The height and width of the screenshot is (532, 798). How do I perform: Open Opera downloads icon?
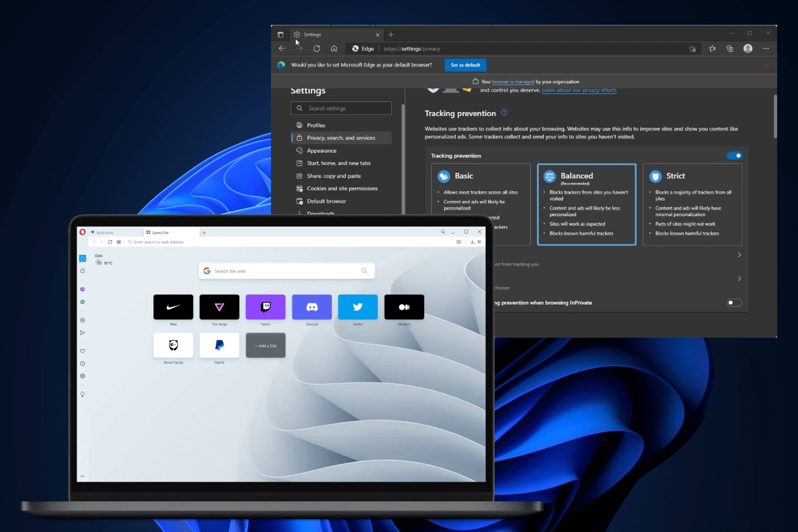(x=472, y=241)
